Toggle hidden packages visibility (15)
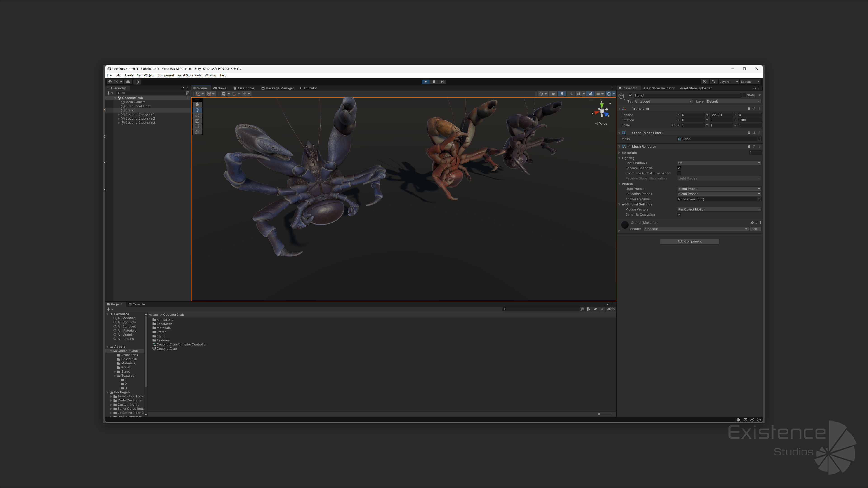868x488 pixels. tap(611, 309)
